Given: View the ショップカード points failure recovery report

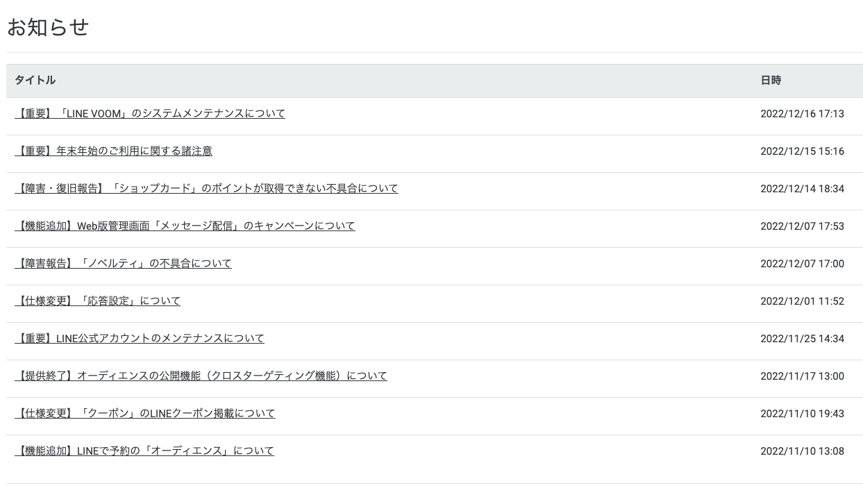Looking at the screenshot, I should tap(206, 189).
